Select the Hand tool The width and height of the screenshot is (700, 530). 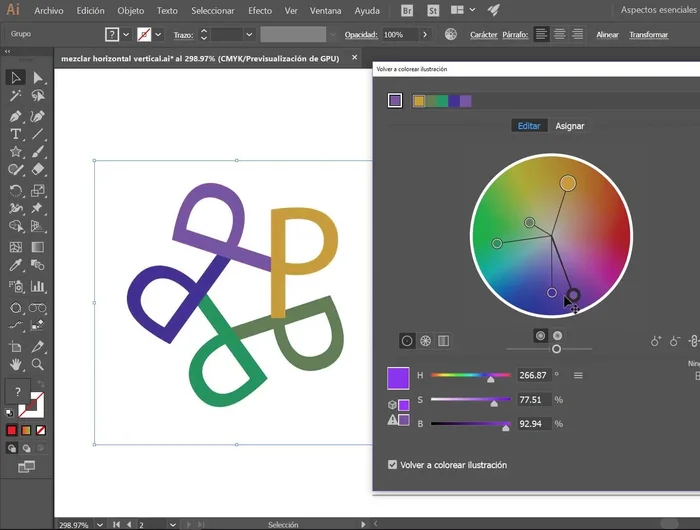pos(16,365)
